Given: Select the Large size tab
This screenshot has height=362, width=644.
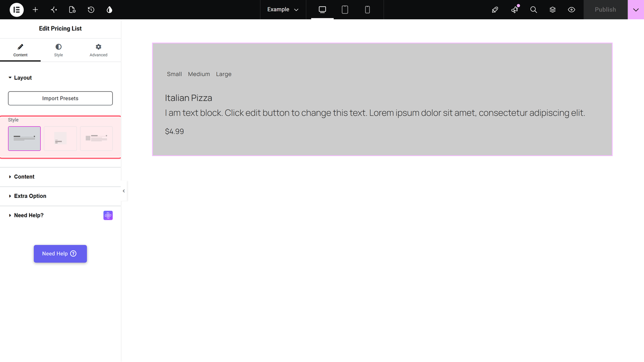Looking at the screenshot, I should 224,74.
